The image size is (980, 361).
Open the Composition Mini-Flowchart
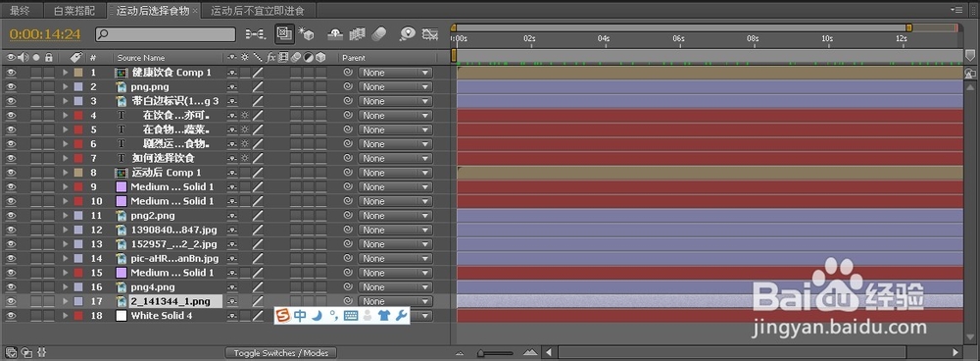255,33
